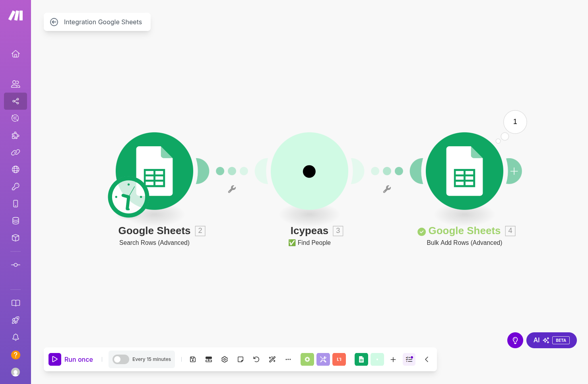The width and height of the screenshot is (588, 384).
Task: Open the red Text parser favorite
Action: click(339, 359)
